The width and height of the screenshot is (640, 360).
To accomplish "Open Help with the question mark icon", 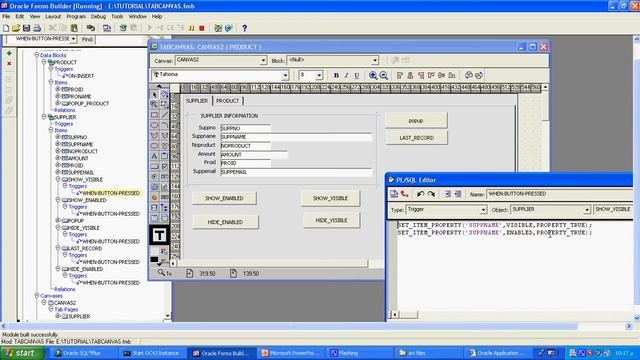I will 244,28.
